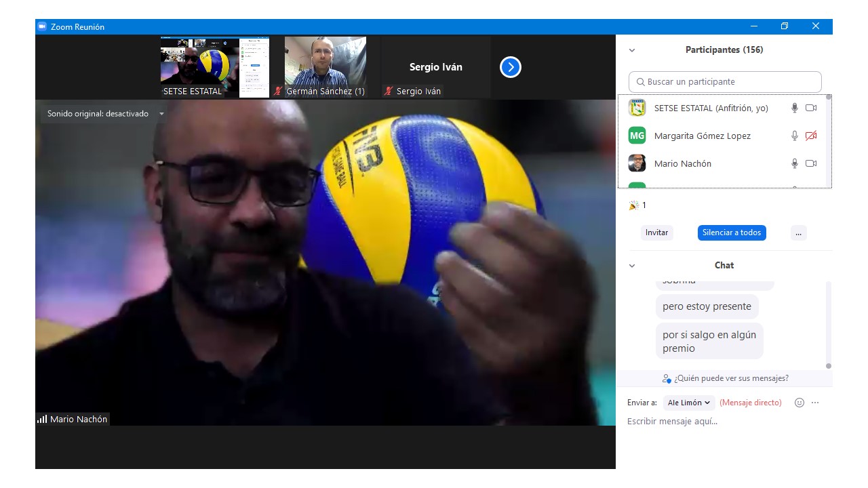Collapse the Participantes panel chevron
This screenshot has width=868, height=488.
pyautogui.click(x=632, y=50)
